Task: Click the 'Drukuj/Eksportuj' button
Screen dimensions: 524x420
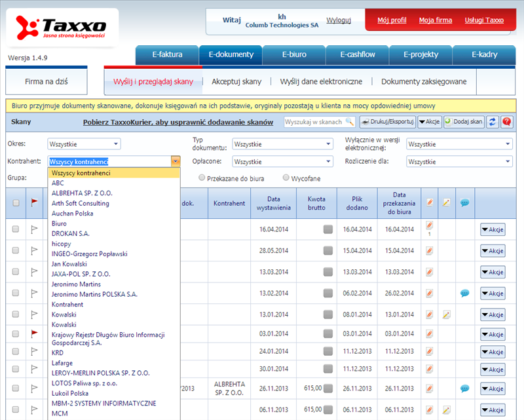Action: (x=388, y=122)
